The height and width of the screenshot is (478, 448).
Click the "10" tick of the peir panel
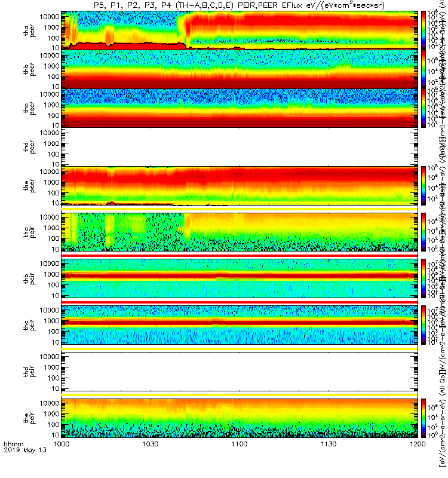[x=55, y=435]
